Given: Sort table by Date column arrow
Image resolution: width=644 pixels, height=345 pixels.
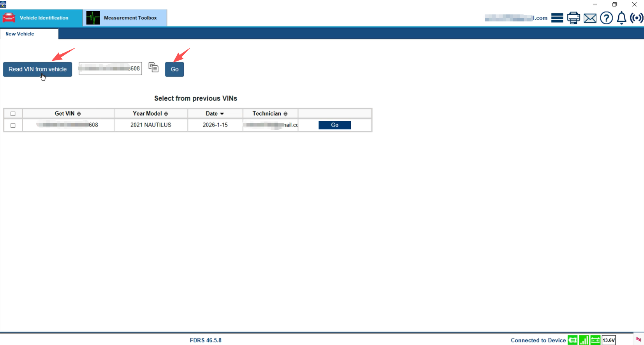Looking at the screenshot, I should pos(222,114).
